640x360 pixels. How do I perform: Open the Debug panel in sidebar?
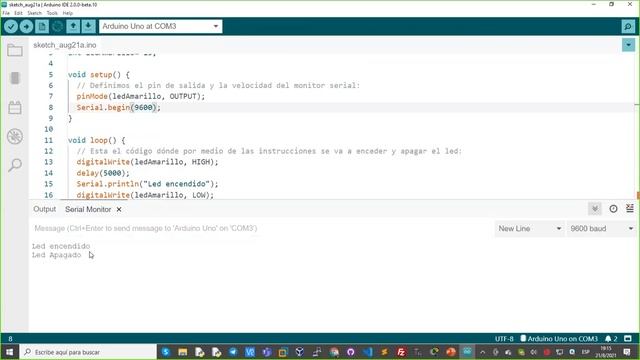[15, 136]
